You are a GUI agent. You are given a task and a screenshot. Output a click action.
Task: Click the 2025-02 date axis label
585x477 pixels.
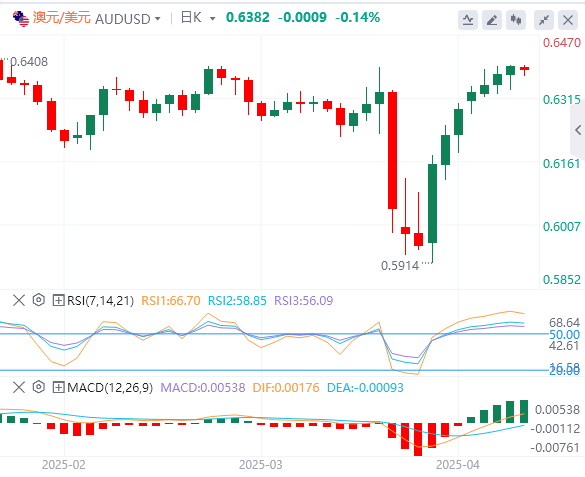[64, 465]
